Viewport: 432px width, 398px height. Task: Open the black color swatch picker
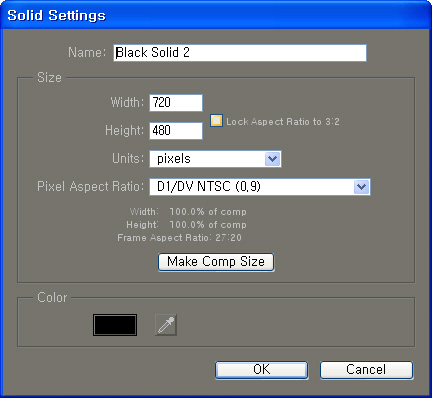click(x=115, y=325)
